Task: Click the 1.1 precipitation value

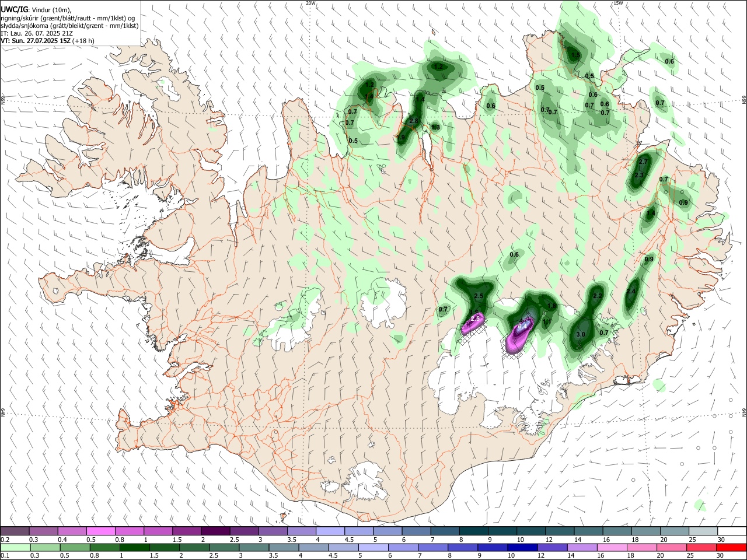Action: 547,321
